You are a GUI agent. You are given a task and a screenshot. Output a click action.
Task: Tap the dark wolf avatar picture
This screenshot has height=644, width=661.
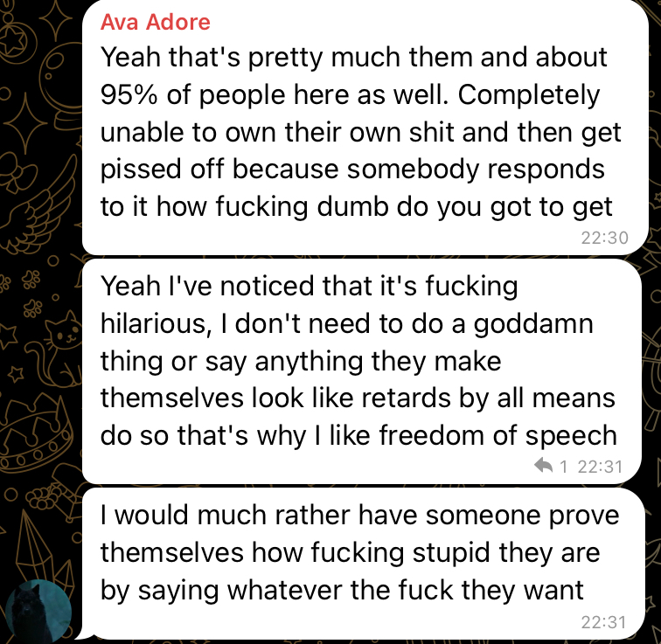click(x=38, y=612)
